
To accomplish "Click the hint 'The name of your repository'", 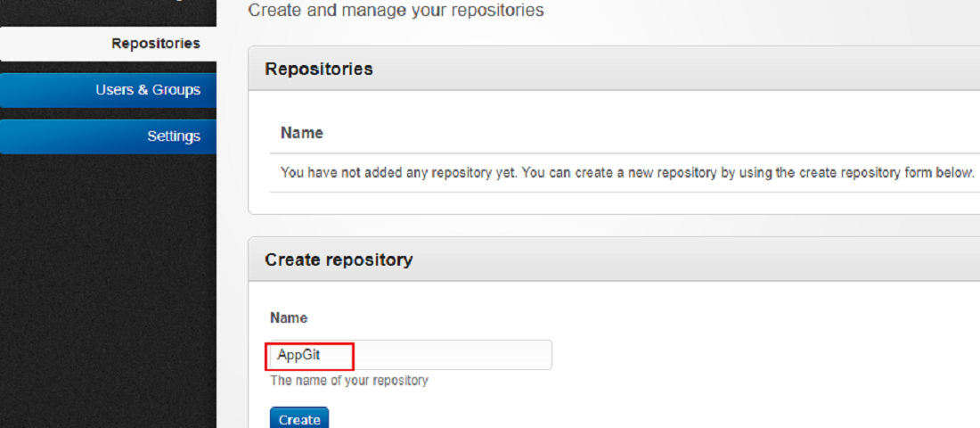I will click(x=349, y=381).
